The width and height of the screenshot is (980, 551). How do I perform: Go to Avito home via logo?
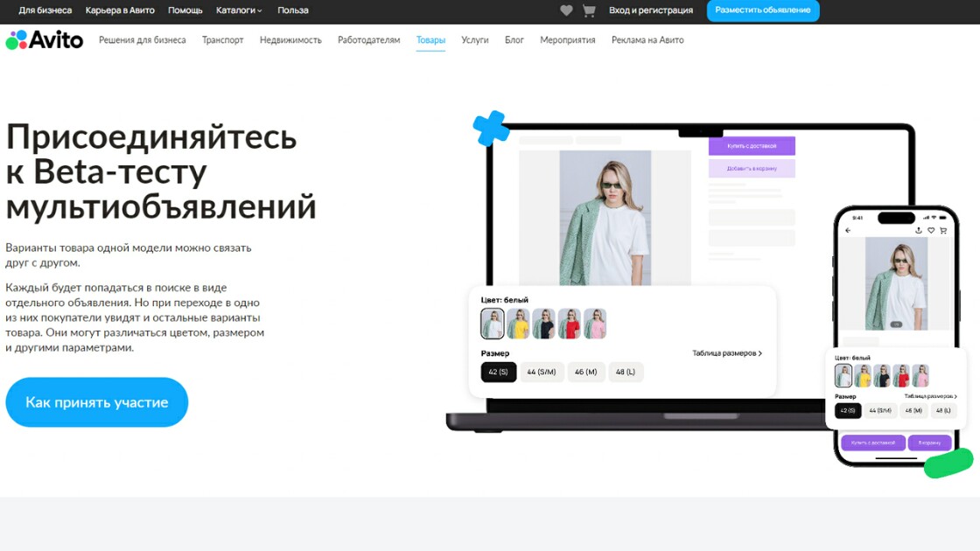[x=45, y=40]
